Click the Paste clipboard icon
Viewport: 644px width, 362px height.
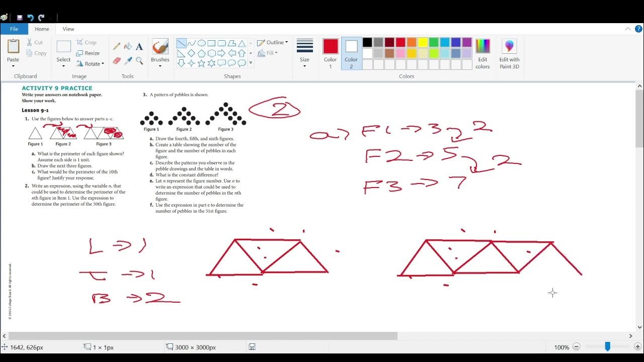point(13,46)
